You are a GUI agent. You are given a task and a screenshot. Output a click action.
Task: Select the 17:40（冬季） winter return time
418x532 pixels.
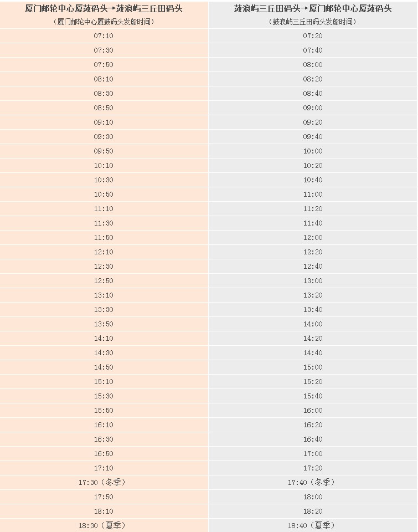pyautogui.click(x=312, y=483)
